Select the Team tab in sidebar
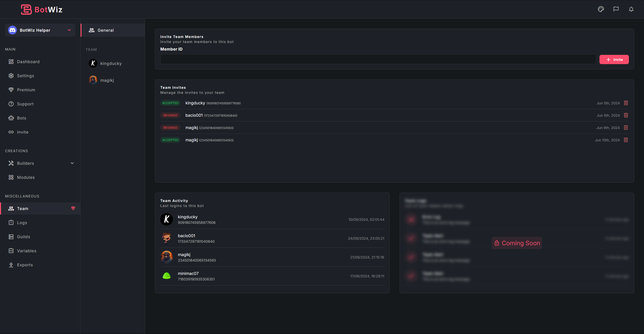Image resolution: width=644 pixels, height=334 pixels. (22, 208)
